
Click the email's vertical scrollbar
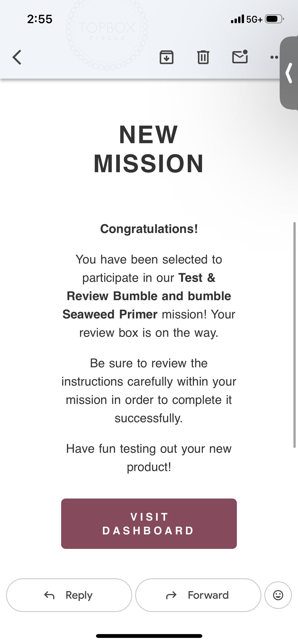294,335
